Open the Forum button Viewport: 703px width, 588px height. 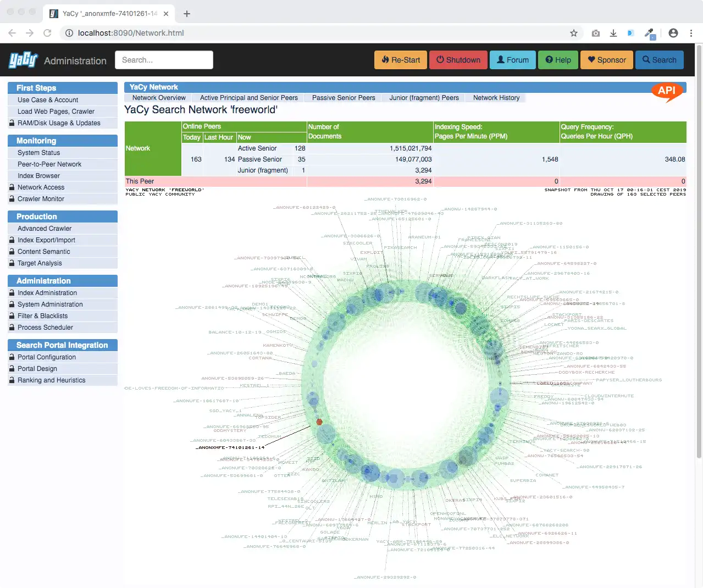click(x=513, y=60)
